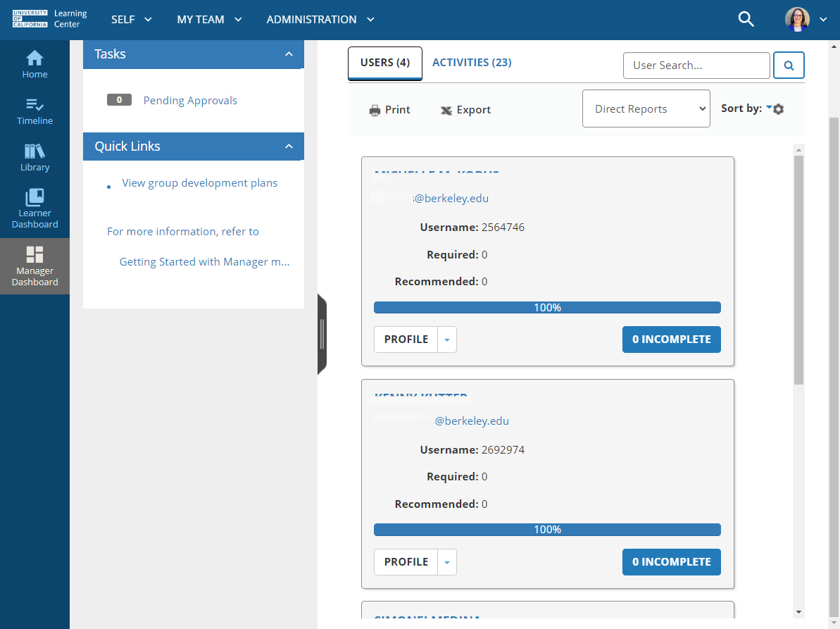Open Profile dropdown arrow for user 2564746
The width and height of the screenshot is (840, 629).
pos(447,340)
